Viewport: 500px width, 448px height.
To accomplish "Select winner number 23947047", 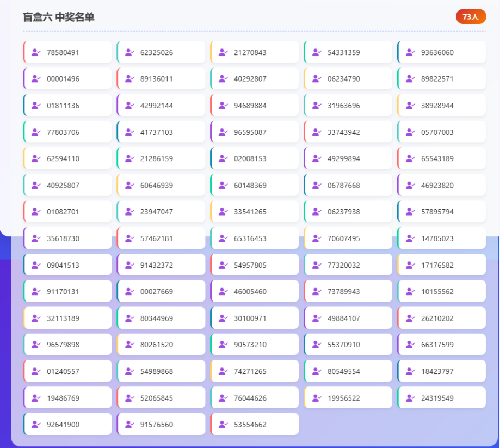I will click(x=161, y=212).
